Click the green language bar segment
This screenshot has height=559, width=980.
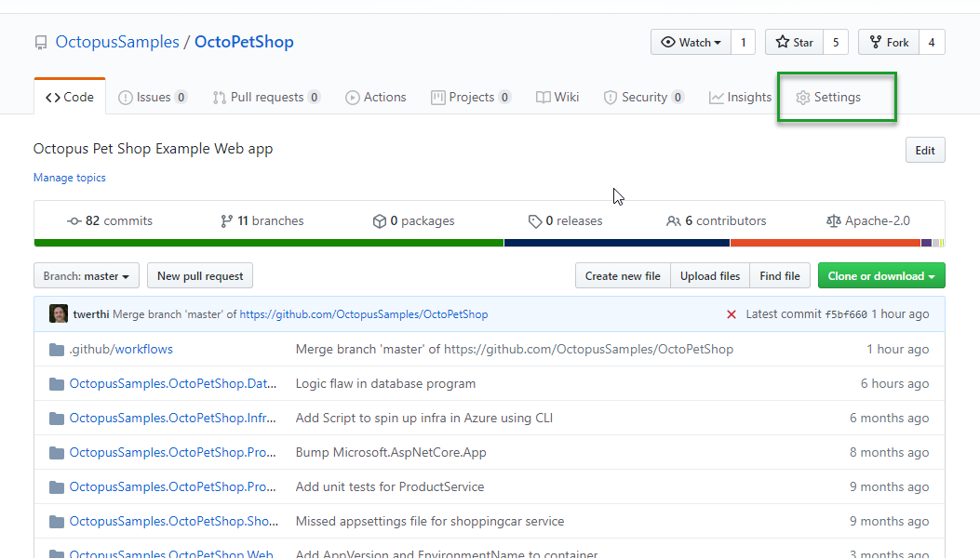coord(268,243)
